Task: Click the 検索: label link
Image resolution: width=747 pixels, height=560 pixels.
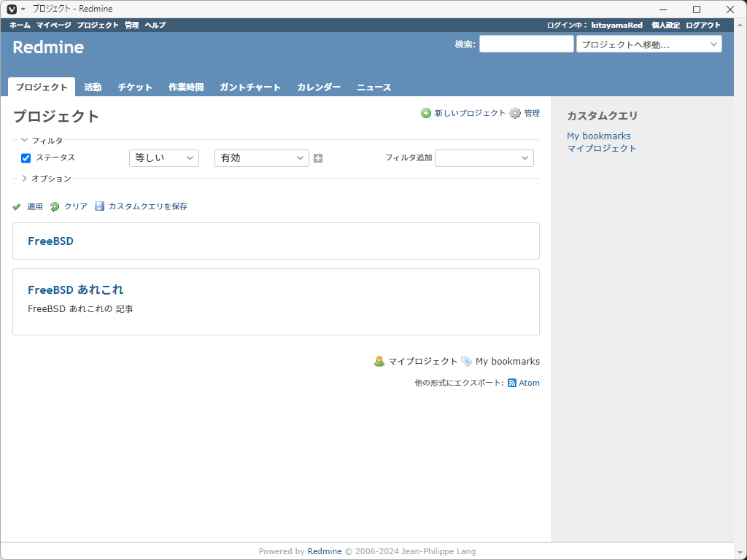Action: tap(465, 44)
